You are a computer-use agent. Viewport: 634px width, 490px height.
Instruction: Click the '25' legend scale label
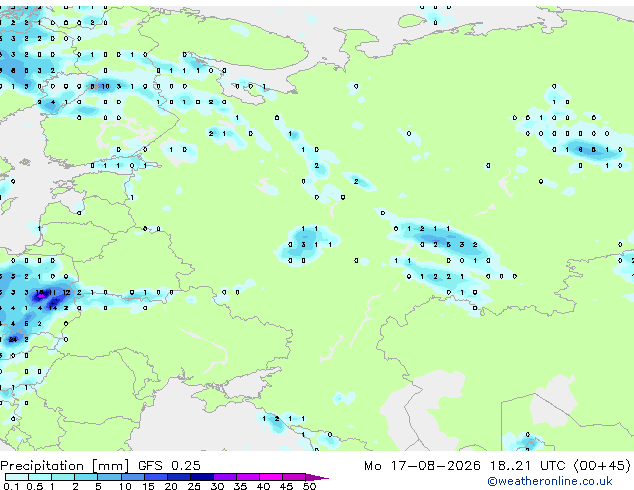[194, 486]
